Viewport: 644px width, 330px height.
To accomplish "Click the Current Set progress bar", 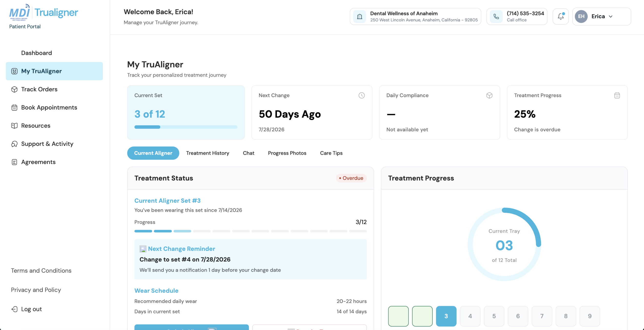I will 186,127.
